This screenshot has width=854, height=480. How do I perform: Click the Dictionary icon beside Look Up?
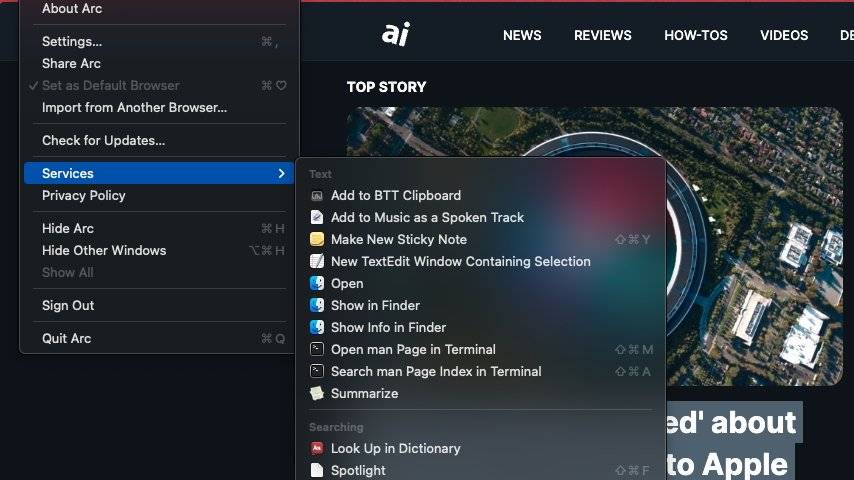click(x=317, y=449)
